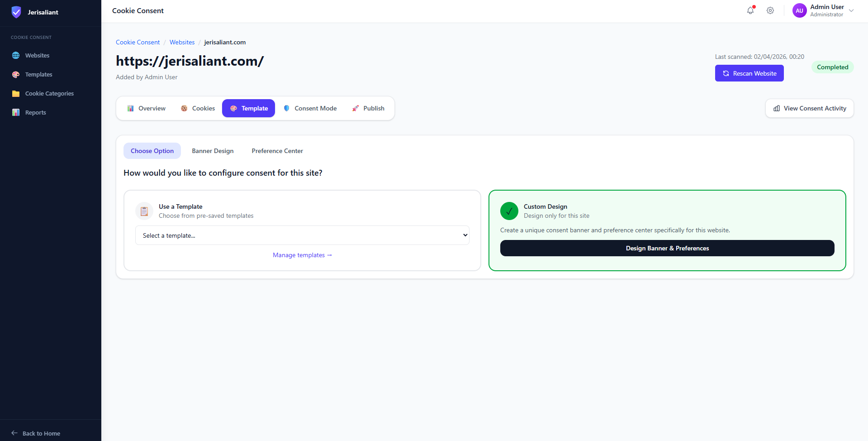
Task: Click the AU user avatar
Action: click(799, 10)
